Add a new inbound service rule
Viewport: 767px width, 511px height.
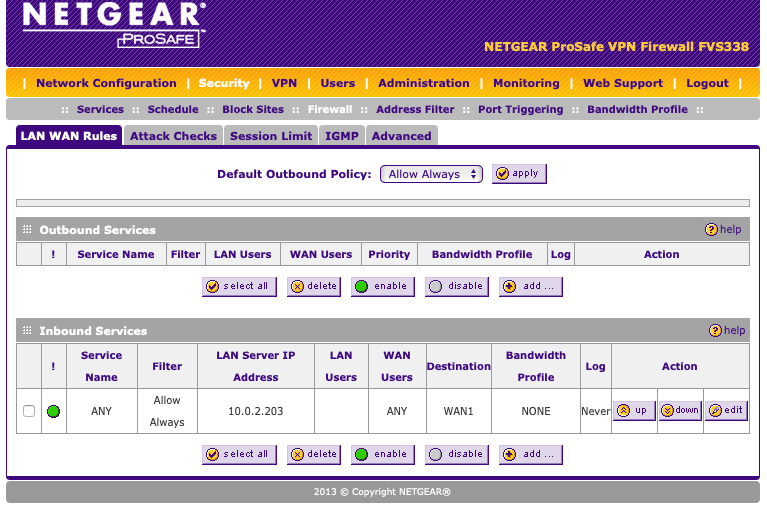(530, 454)
